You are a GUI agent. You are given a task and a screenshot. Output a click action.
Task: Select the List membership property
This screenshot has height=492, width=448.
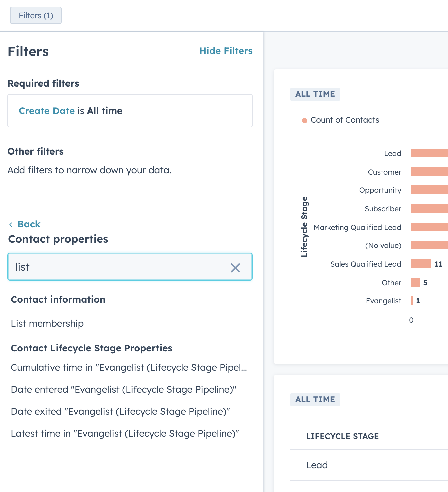[x=47, y=323]
